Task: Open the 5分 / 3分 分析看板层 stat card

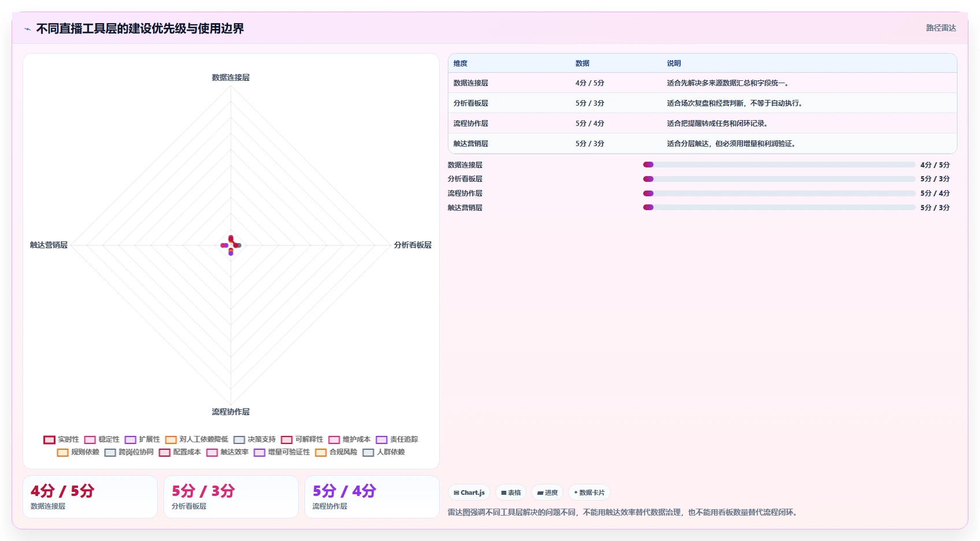Action: [231, 497]
